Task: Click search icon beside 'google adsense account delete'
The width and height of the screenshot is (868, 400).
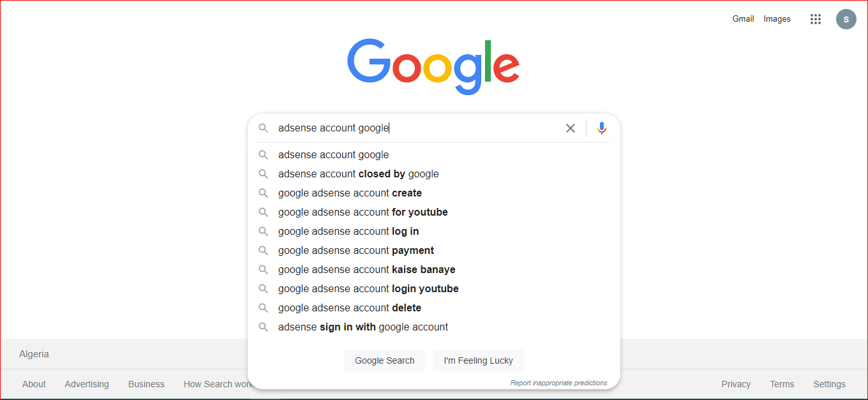Action: coord(263,308)
